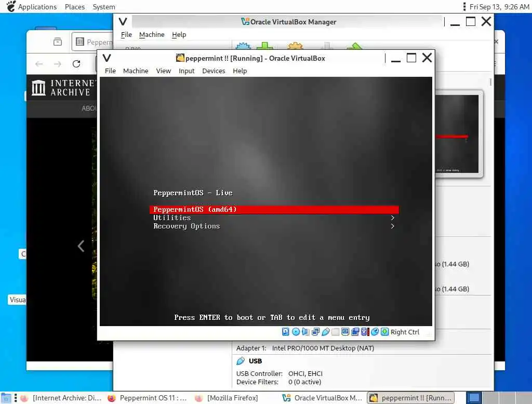532x404 pixels.
Task: Open Machine menu in VirtualBox Manager
Action: 152,35
